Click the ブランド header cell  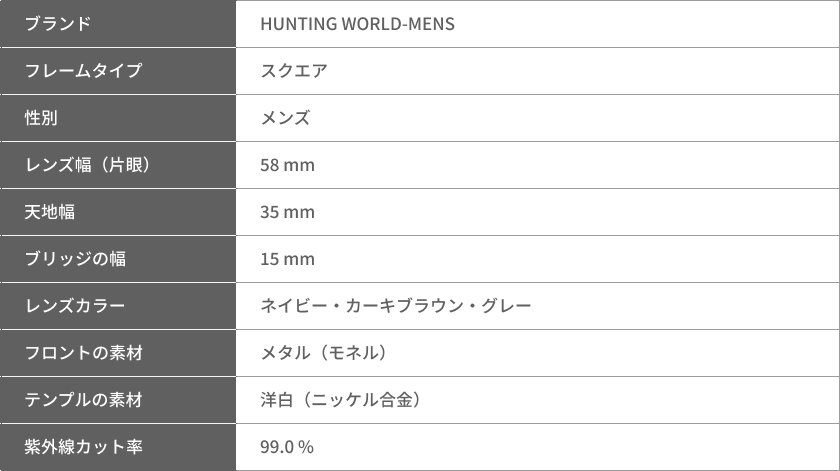tap(118, 24)
